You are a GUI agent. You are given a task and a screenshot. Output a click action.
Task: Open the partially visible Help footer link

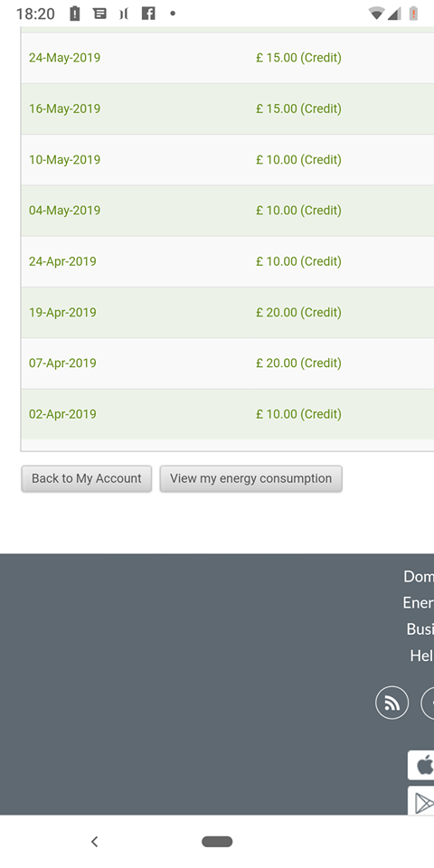coord(422,656)
